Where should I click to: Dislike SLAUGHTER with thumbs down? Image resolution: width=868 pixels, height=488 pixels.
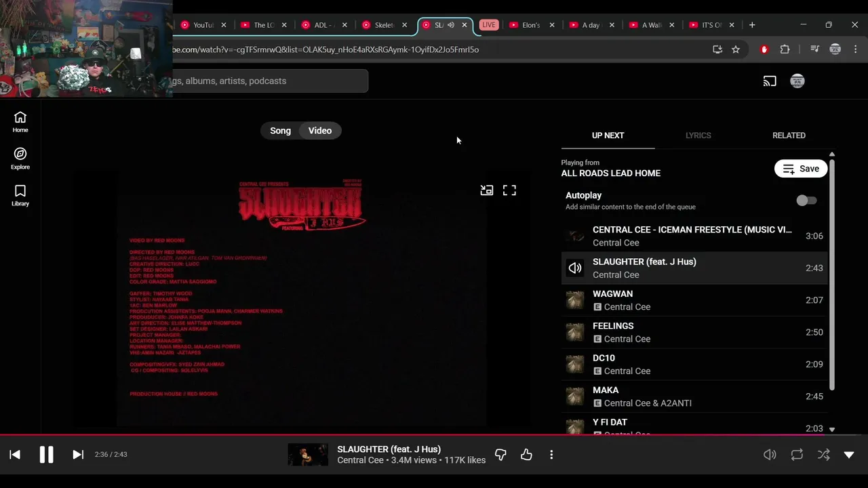(x=500, y=455)
